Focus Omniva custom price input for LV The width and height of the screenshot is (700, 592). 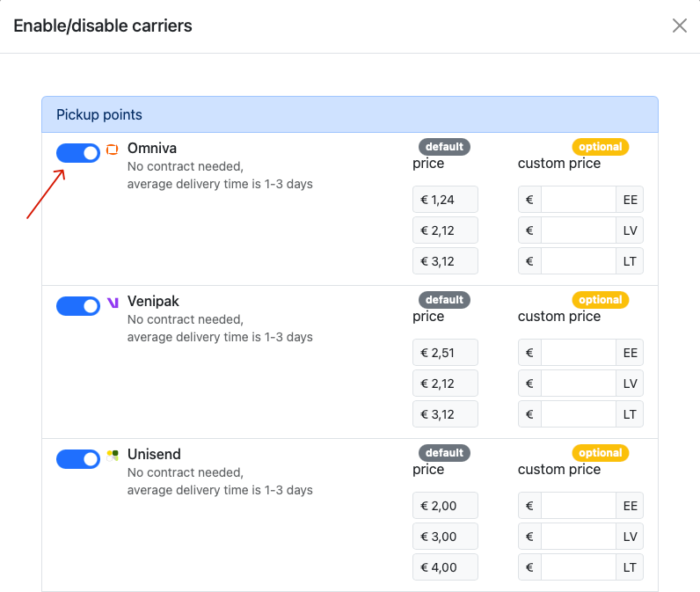pyautogui.click(x=578, y=230)
